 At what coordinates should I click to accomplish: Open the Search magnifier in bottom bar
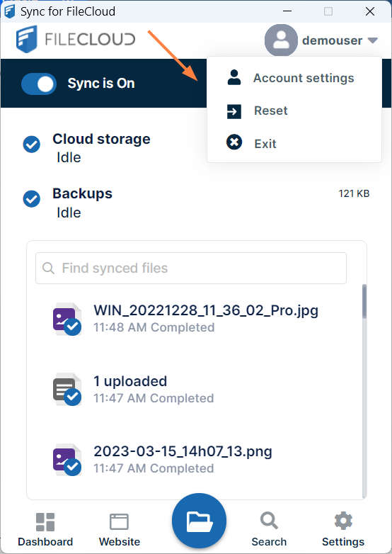tap(269, 521)
